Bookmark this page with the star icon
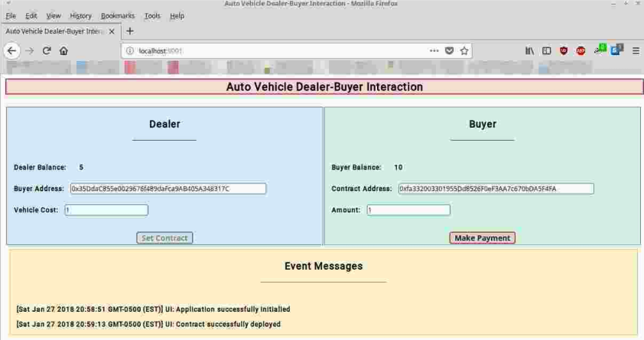 pyautogui.click(x=464, y=51)
